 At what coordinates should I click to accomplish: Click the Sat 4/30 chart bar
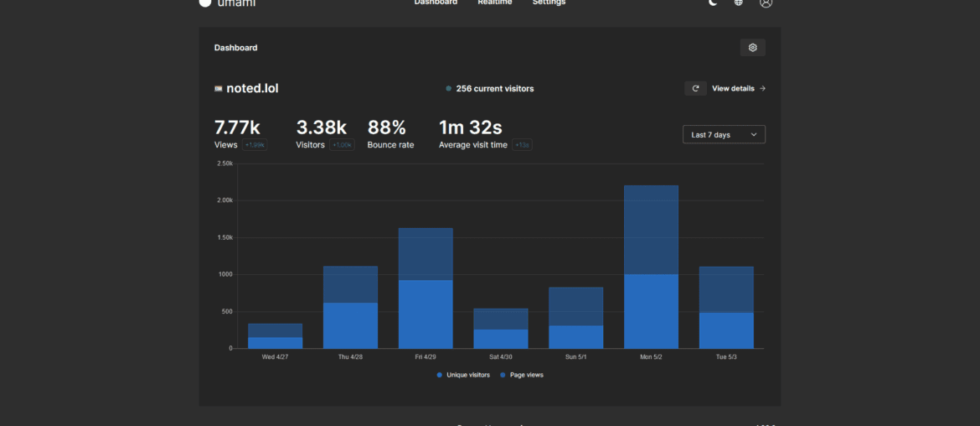(501, 329)
